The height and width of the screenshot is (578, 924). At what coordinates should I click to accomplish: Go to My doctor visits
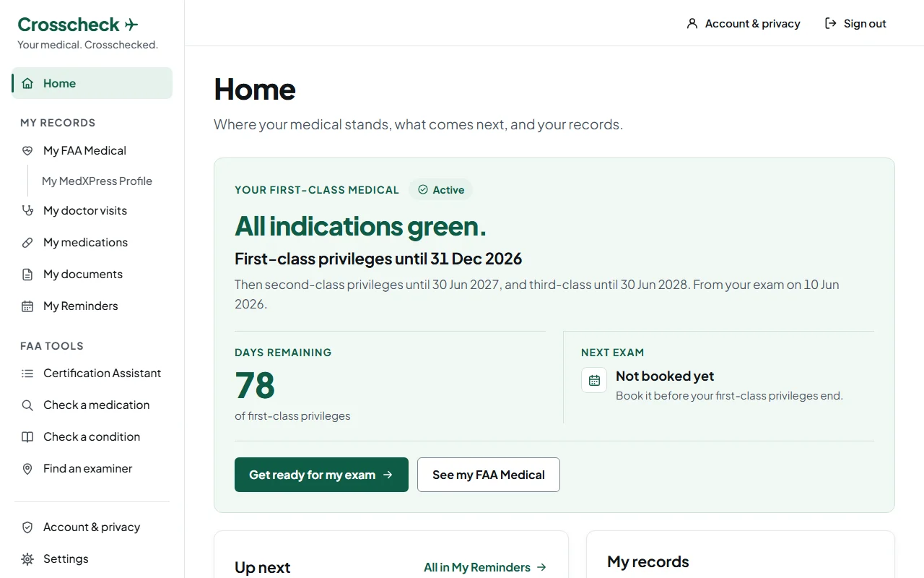[x=92, y=210]
